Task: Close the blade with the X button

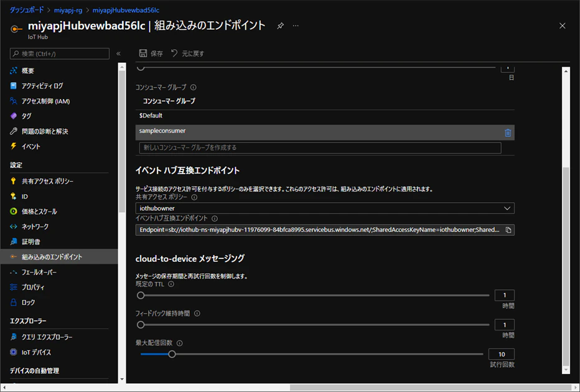Action: pos(562,26)
